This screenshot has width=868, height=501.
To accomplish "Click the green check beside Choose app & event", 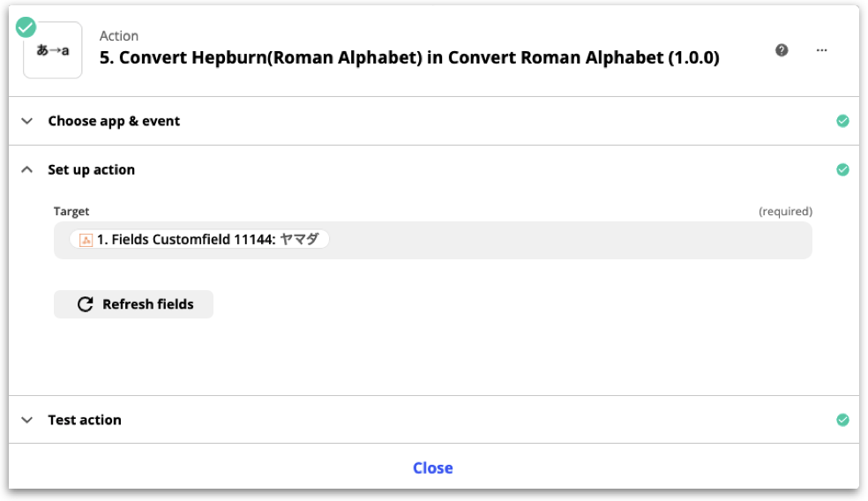I will click(x=842, y=121).
